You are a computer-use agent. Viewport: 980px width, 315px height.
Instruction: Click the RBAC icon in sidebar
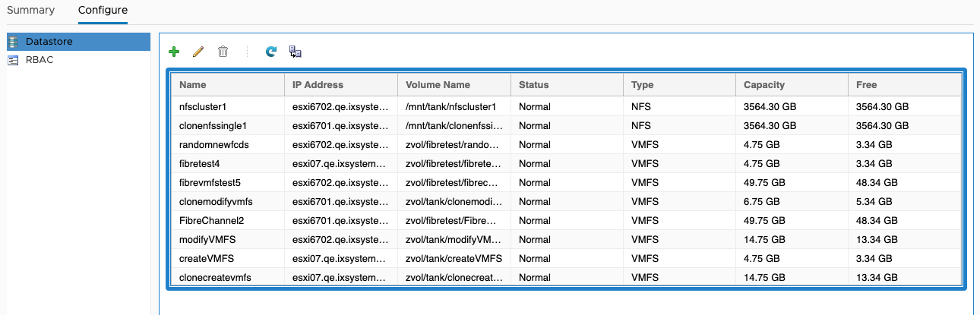[13, 61]
